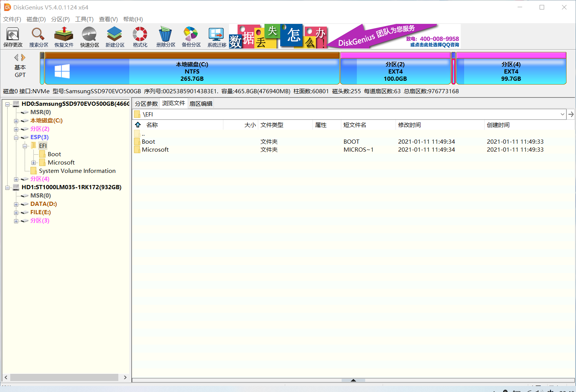The image size is (576, 392).
Task: Select the 格式化 format tool
Action: tap(140, 37)
